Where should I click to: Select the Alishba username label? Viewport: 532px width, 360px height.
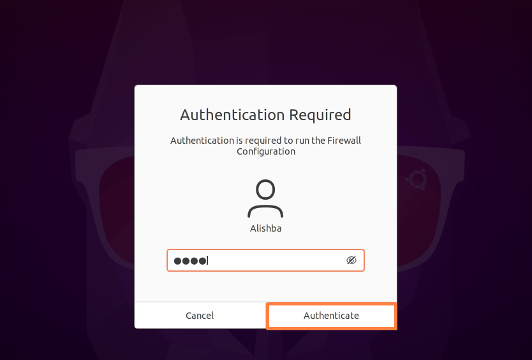pyautogui.click(x=266, y=228)
